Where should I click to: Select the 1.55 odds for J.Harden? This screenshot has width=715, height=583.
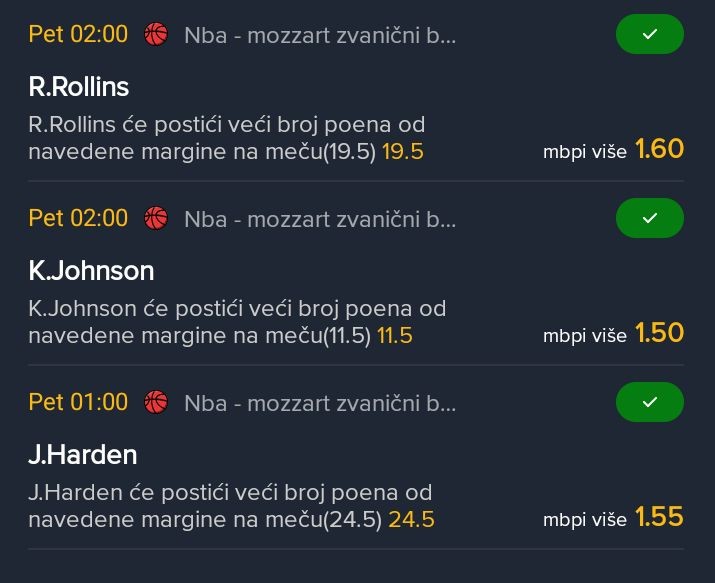(659, 517)
